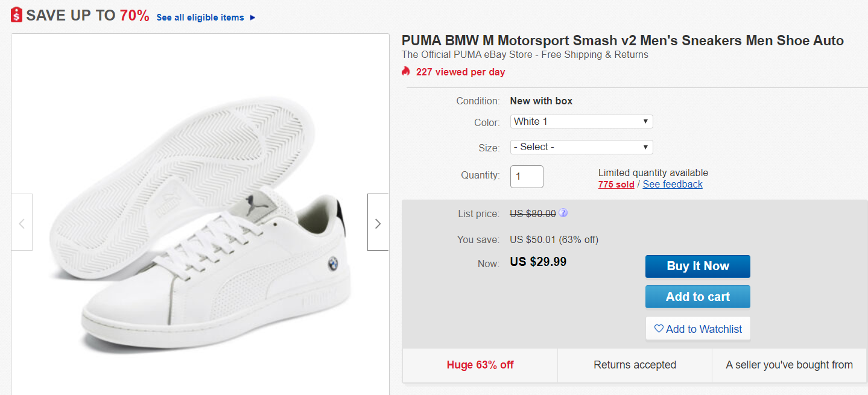The image size is (868, 395).
Task: Click the red savings tag icon
Action: [17, 15]
